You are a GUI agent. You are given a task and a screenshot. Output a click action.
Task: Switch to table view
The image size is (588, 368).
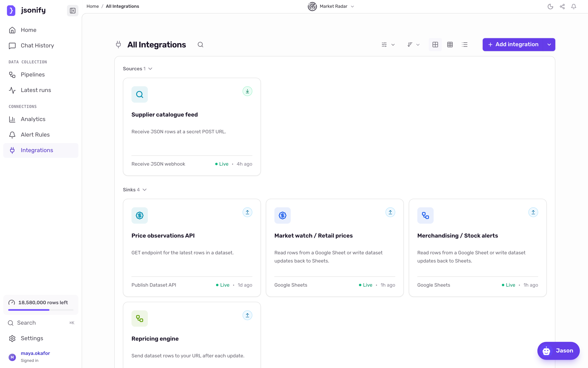(x=450, y=45)
